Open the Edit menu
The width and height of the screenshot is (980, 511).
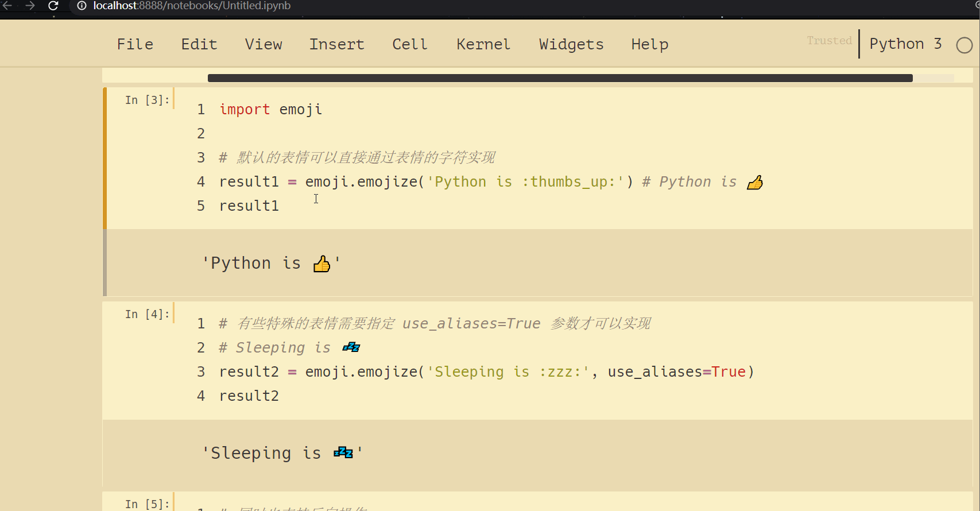[199, 44]
